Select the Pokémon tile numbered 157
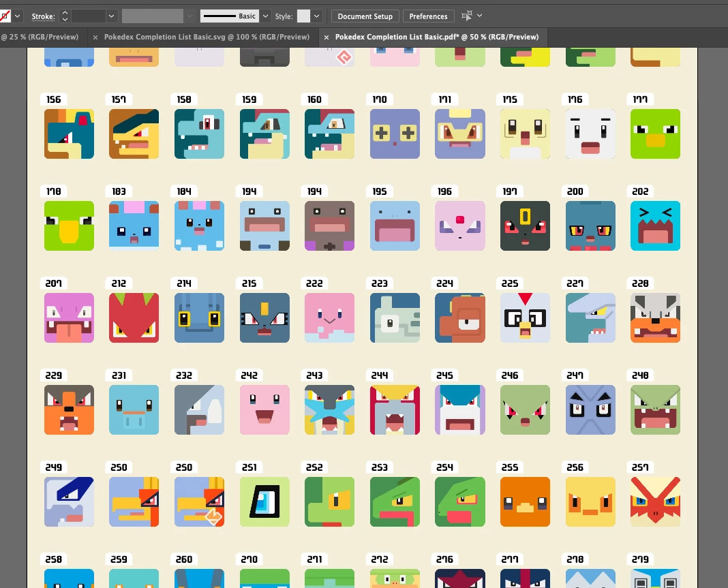The height and width of the screenshot is (588, 728). [134, 134]
